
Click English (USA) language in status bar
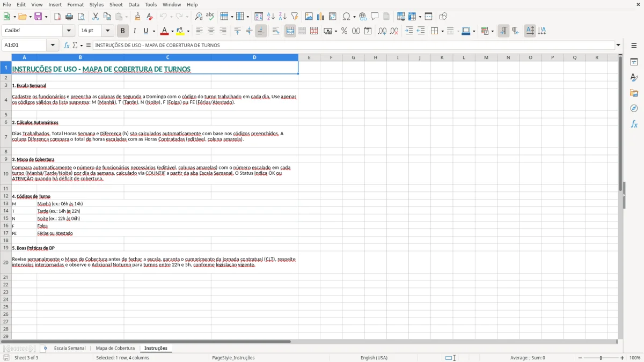point(374,358)
